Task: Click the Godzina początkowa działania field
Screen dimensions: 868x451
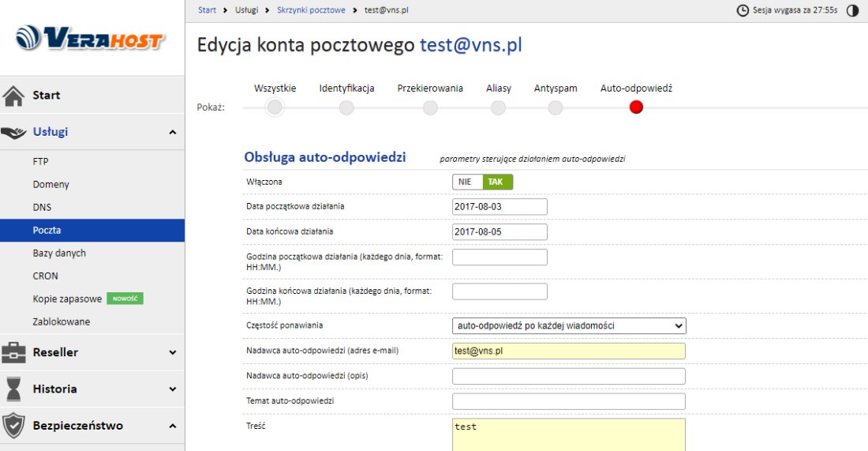Action: (x=499, y=257)
